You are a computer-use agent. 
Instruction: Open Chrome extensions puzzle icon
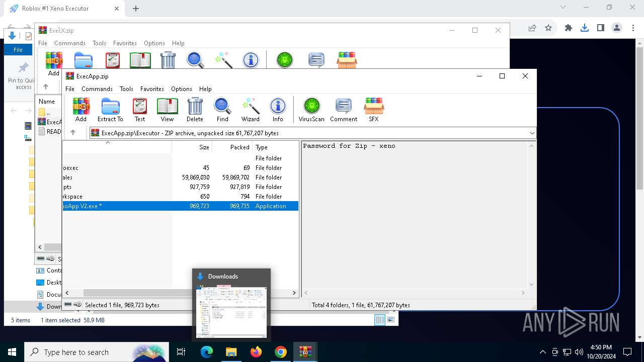click(568, 28)
